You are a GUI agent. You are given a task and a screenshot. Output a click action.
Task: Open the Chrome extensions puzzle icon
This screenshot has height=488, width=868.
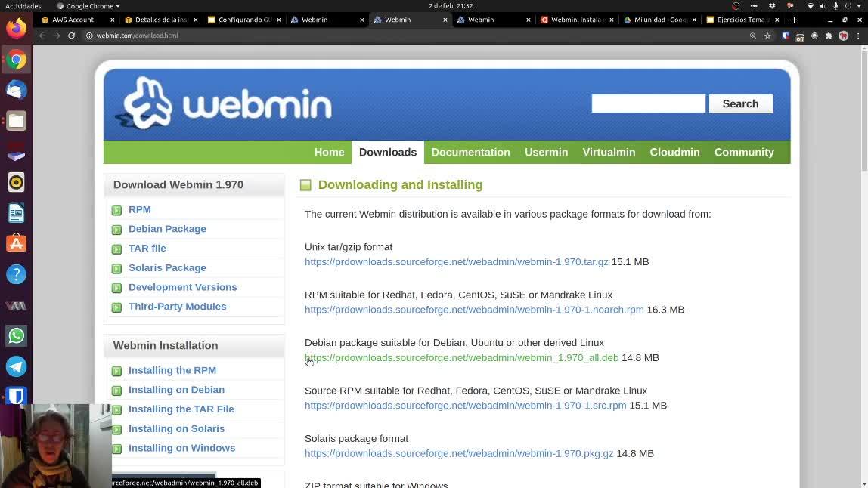pyautogui.click(x=829, y=36)
